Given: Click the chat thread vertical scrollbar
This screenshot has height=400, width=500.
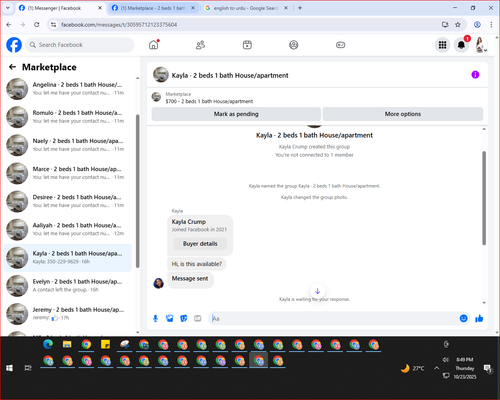Looking at the screenshot, I should (484, 198).
